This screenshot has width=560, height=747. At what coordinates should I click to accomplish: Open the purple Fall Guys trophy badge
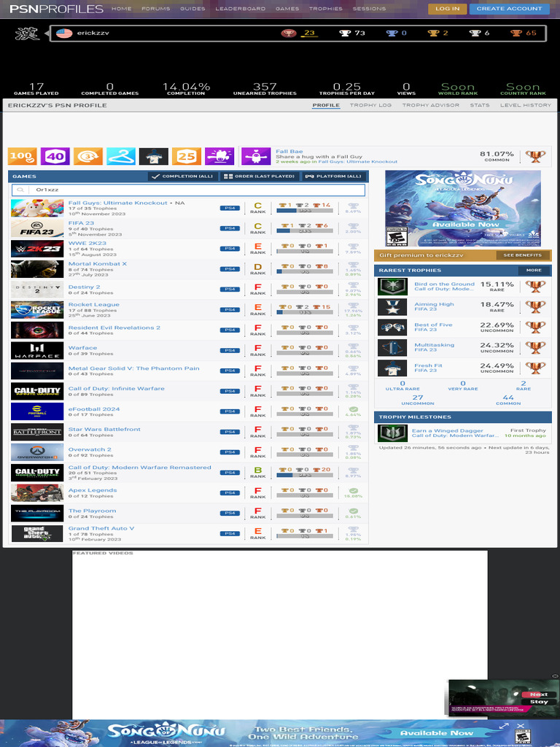(x=219, y=156)
